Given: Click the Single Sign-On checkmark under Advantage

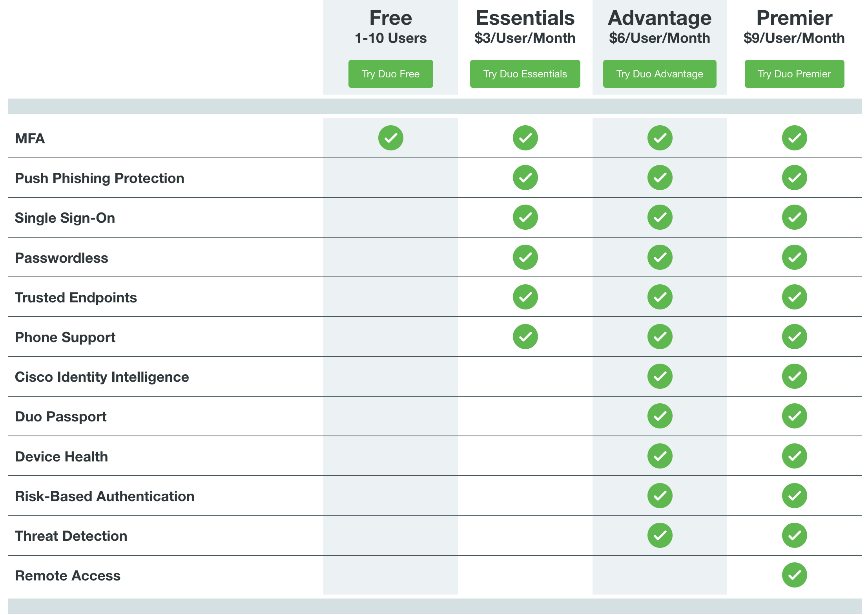Looking at the screenshot, I should 660,217.
